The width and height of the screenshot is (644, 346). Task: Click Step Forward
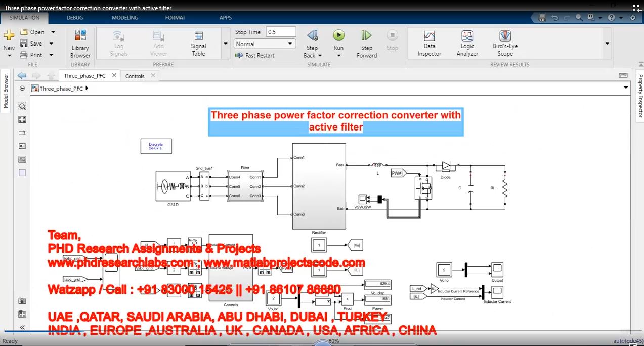pos(366,44)
